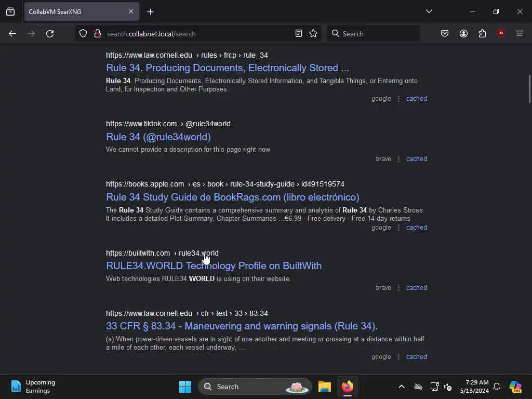Open cached link for BuiltWith result
The height and width of the screenshot is (399, 532).
point(417,288)
